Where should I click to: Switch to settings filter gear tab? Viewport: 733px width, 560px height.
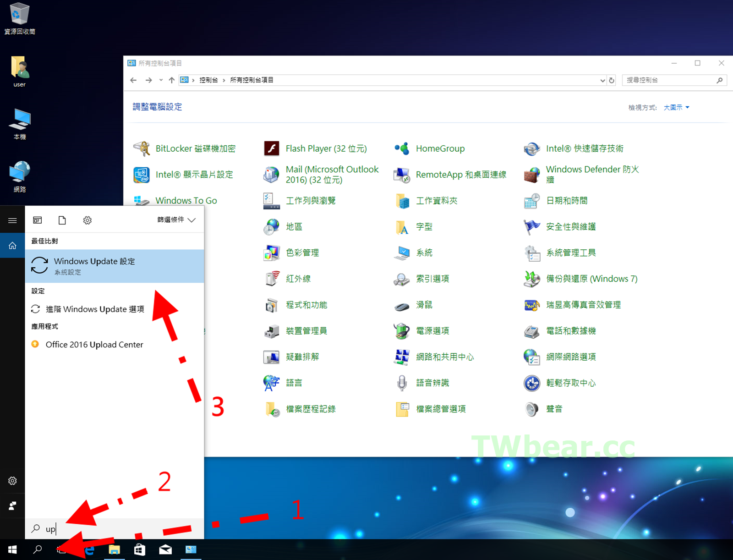[x=88, y=220]
